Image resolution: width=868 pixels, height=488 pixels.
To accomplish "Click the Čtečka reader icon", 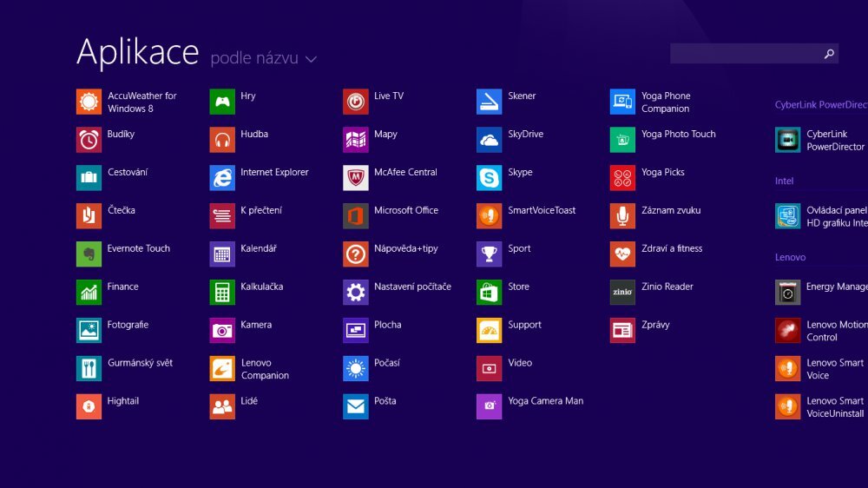I will click(x=89, y=216).
